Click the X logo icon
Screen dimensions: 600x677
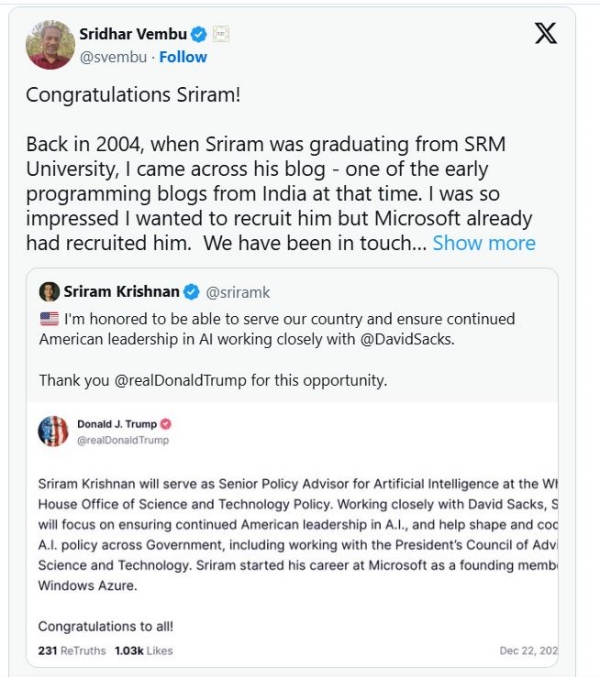pyautogui.click(x=546, y=33)
